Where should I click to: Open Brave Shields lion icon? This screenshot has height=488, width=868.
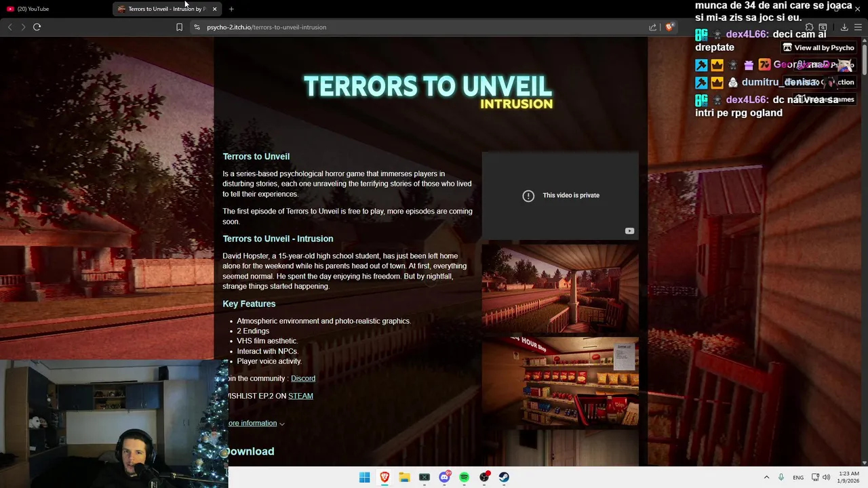[x=669, y=27]
